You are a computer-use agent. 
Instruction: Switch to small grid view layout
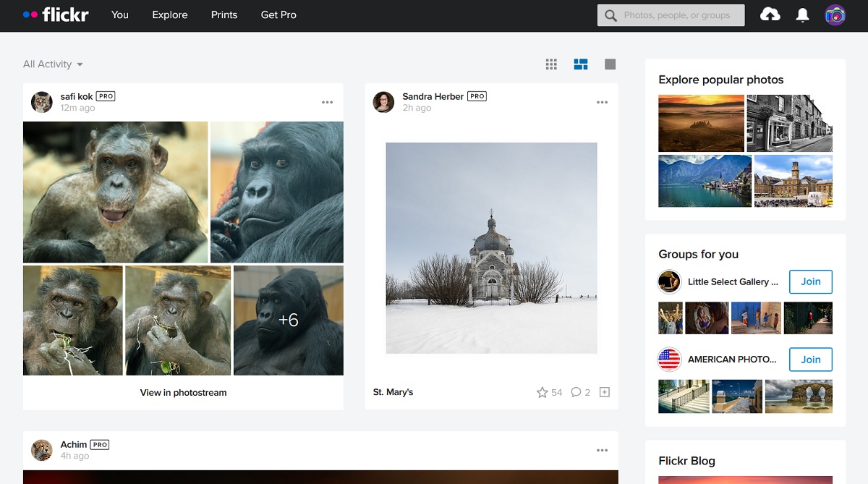(x=551, y=64)
